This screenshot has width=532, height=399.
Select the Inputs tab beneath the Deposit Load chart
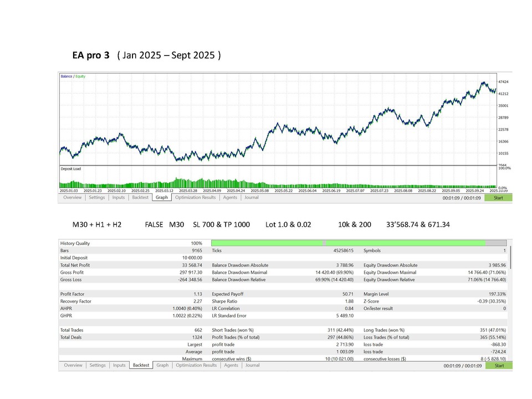119,197
